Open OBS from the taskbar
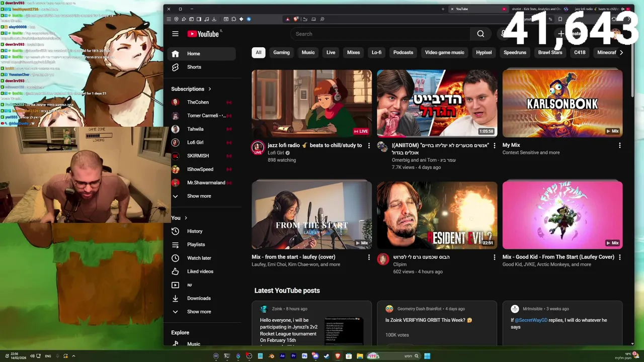Viewport: 644px width, 362px height. pyautogui.click(x=249, y=356)
